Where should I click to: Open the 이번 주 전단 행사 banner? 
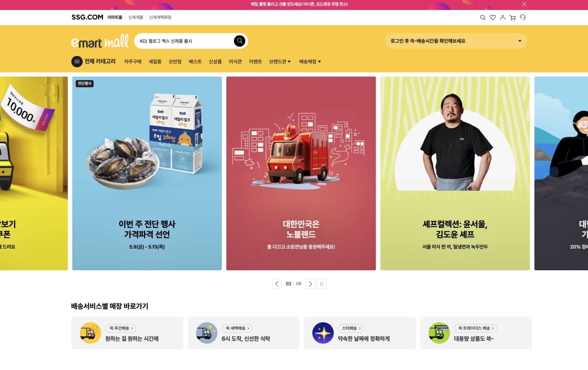point(147,173)
